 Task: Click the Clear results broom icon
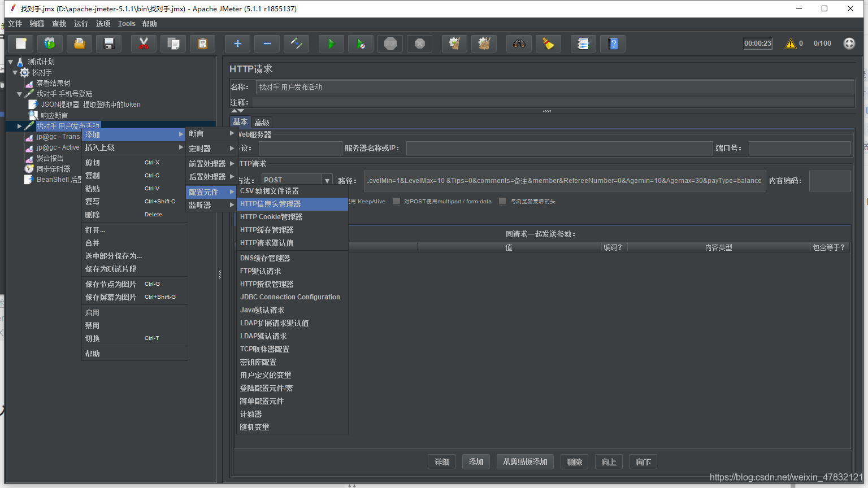(454, 43)
